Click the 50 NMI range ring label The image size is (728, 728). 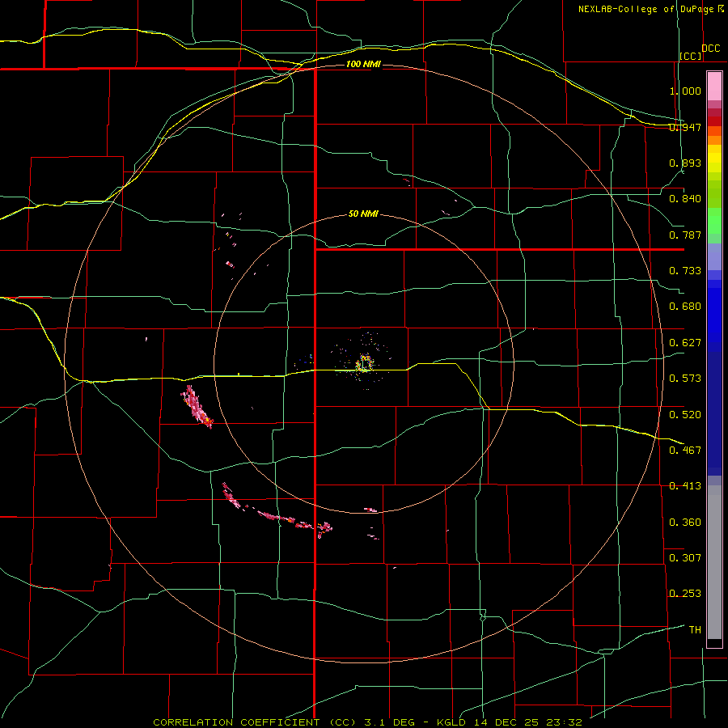pyautogui.click(x=363, y=214)
